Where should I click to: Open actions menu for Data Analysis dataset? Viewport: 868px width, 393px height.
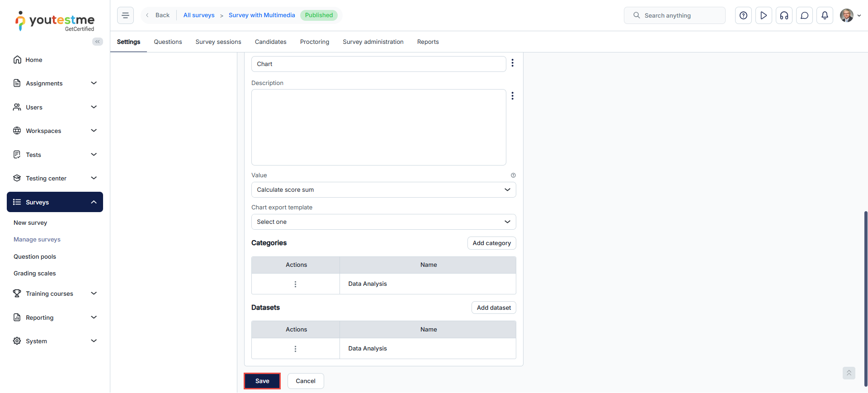tap(296, 349)
